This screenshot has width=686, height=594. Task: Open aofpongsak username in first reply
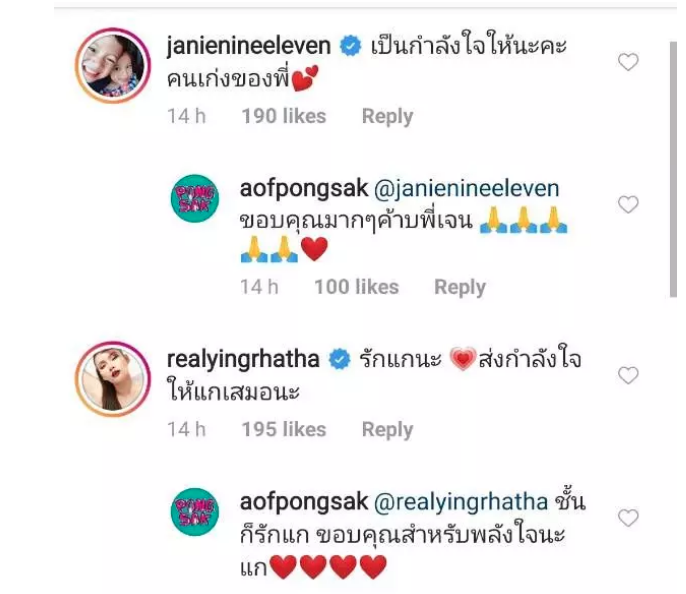tap(304, 189)
